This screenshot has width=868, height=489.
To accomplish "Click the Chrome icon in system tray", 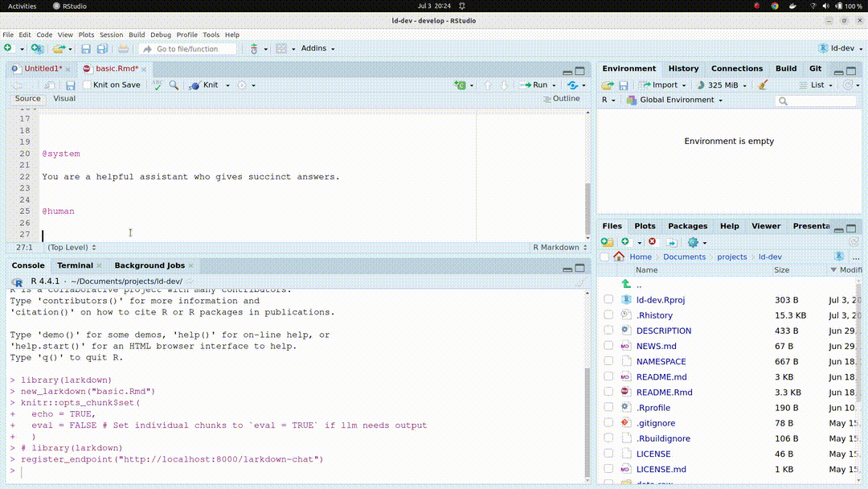I will tap(775, 6).
